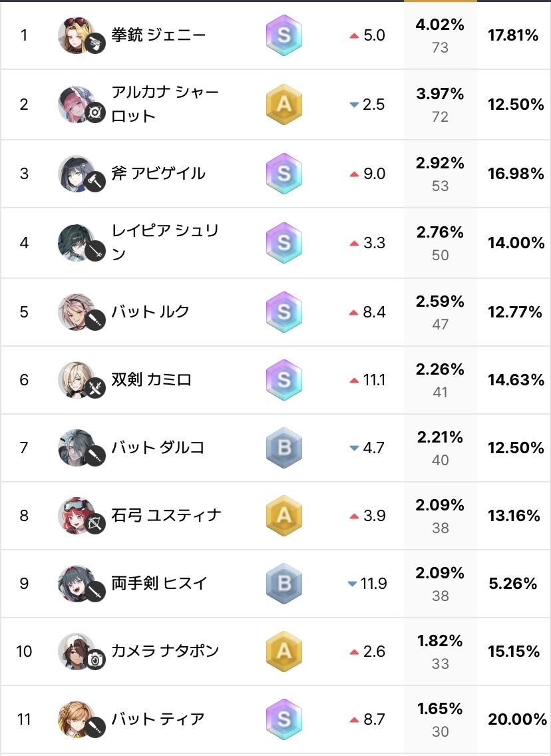Click the A tier badge for アルカナ シャーロット

(284, 104)
